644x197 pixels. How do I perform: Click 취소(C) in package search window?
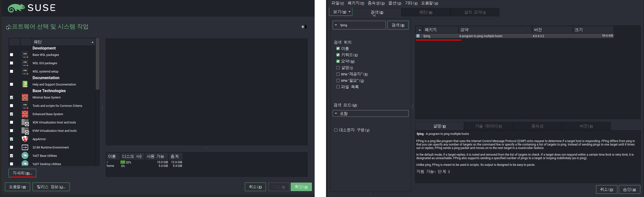click(x=607, y=190)
